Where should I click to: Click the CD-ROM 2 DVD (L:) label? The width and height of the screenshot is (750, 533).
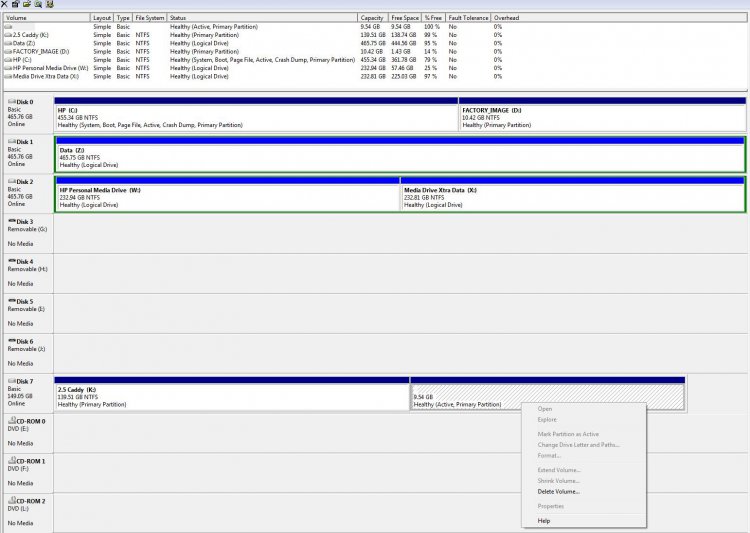tap(19, 509)
